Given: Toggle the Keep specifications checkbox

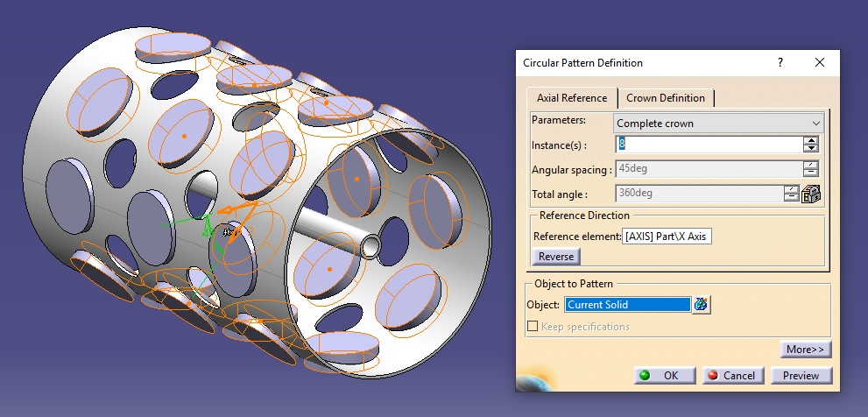Looking at the screenshot, I should [x=533, y=326].
